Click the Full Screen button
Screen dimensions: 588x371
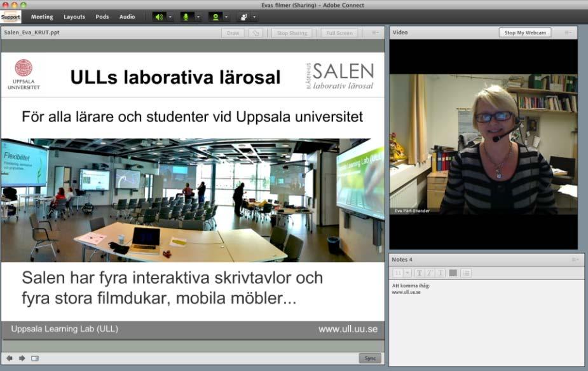pos(339,33)
